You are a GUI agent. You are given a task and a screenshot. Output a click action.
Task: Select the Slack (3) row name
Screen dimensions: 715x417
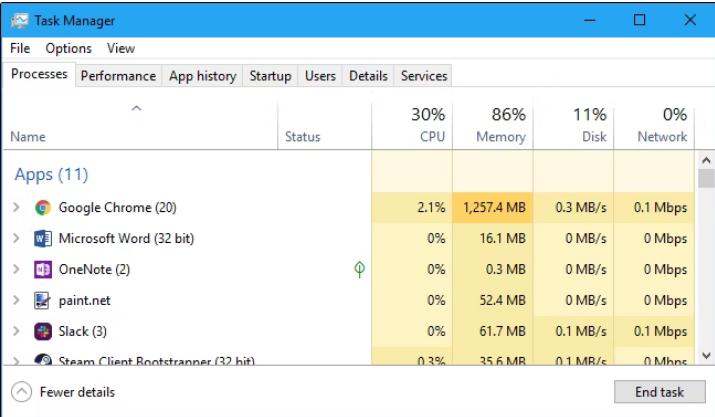coord(83,331)
